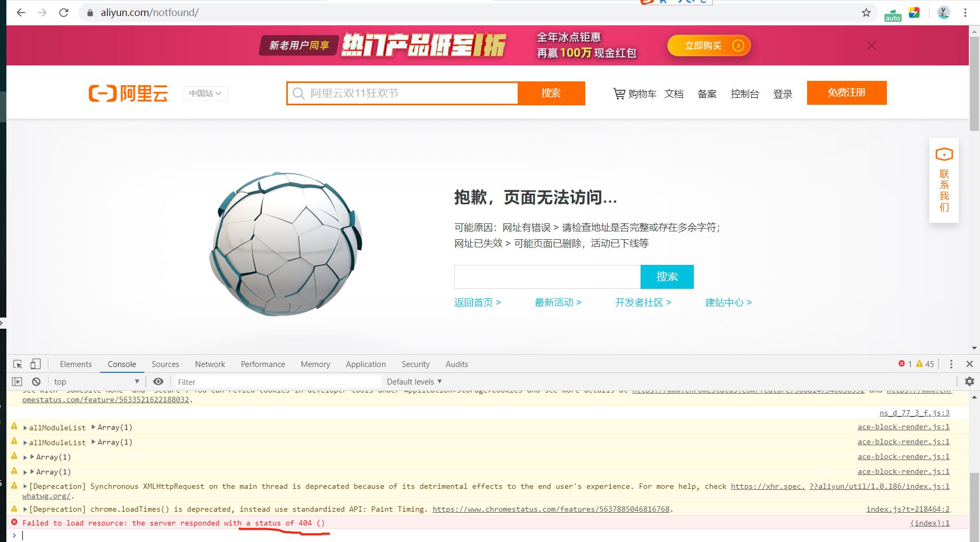Reload the aliyun.com page

64,13
